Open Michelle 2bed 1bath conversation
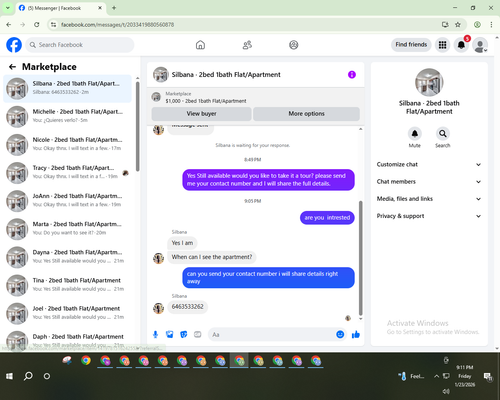This screenshot has height=400, width=500. click(67, 116)
